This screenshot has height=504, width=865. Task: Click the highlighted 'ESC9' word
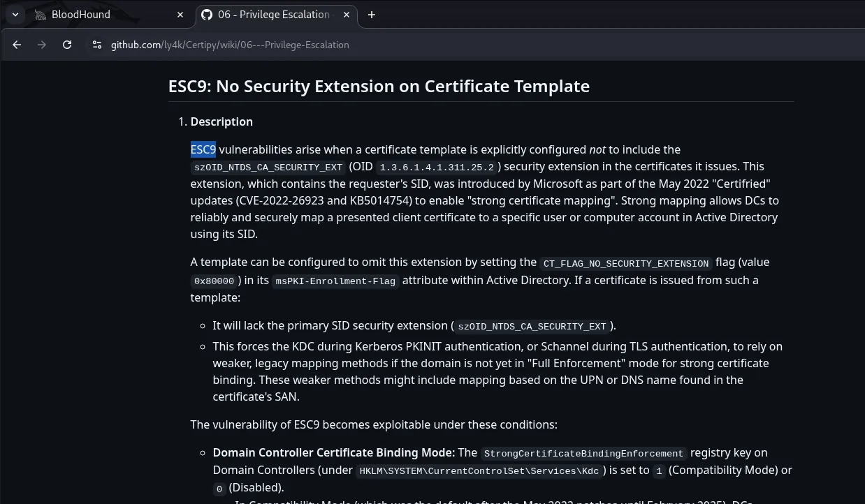203,149
